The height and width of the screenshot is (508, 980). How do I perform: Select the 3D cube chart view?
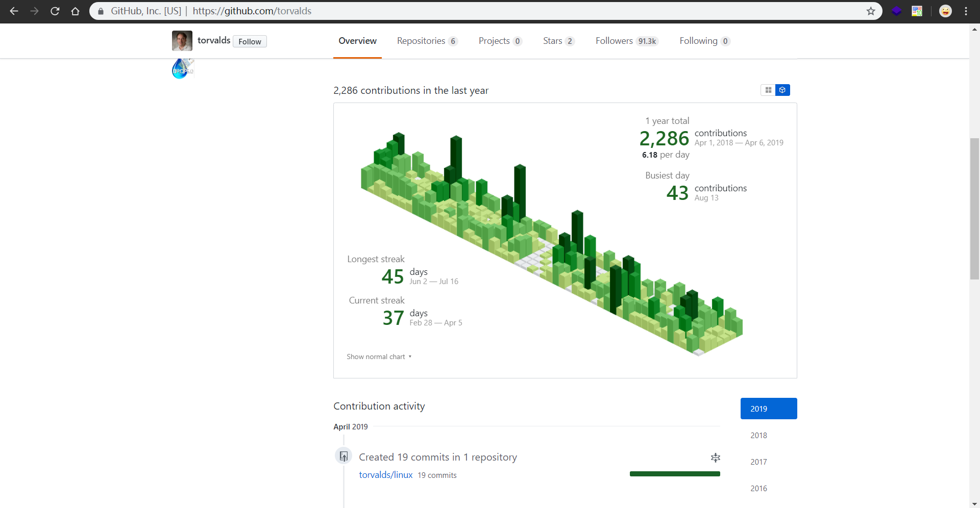[x=782, y=90]
